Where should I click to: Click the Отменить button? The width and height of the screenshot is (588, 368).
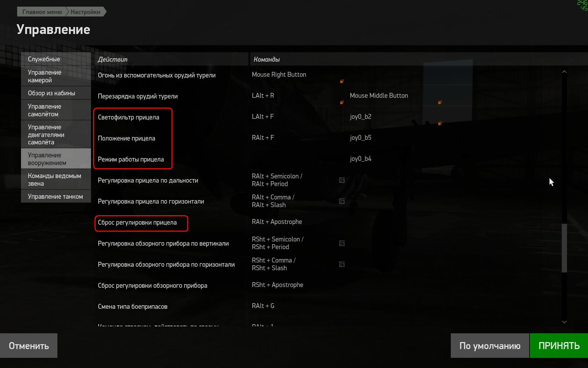[x=29, y=346]
